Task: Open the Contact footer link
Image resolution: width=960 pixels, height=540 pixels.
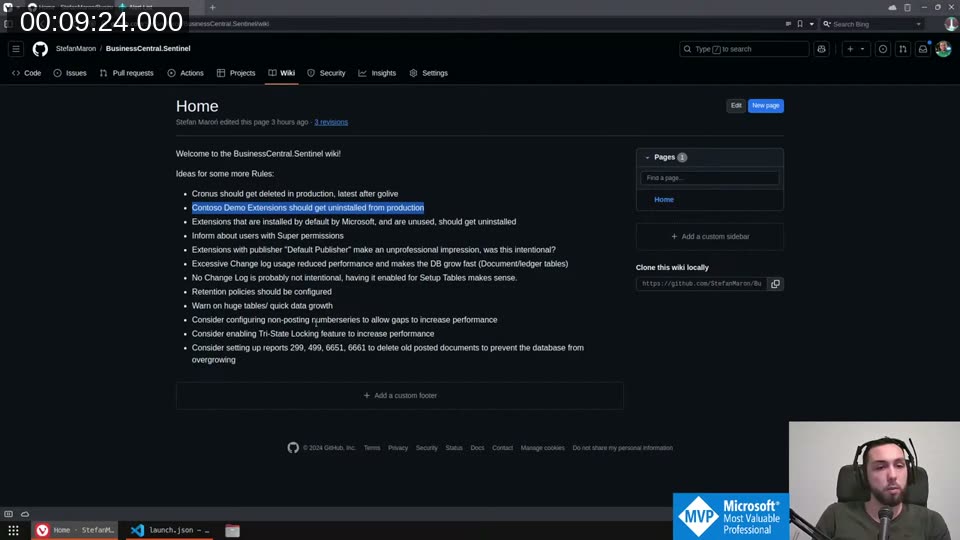Action: (503, 448)
